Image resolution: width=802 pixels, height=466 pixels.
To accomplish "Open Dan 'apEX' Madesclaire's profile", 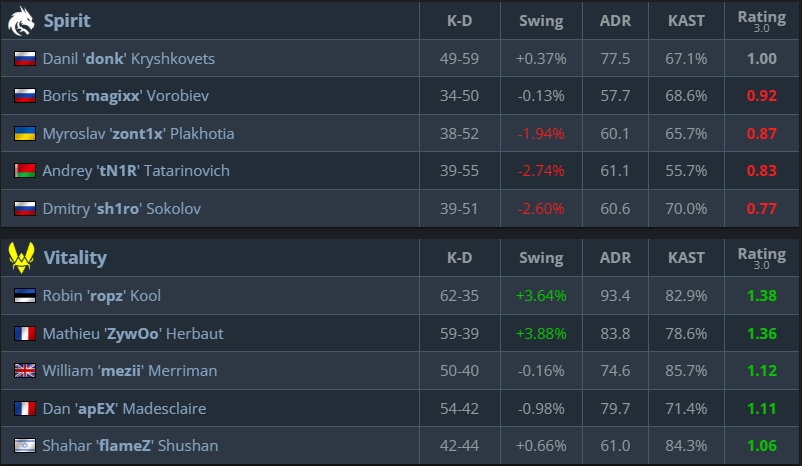I will [x=129, y=408].
